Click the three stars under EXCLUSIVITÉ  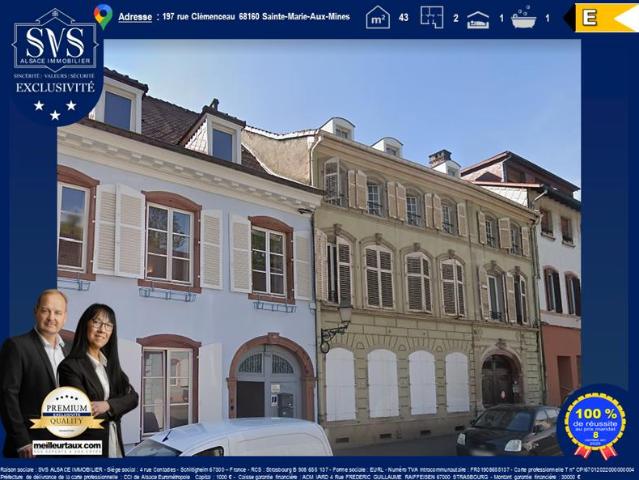pyautogui.click(x=55, y=110)
